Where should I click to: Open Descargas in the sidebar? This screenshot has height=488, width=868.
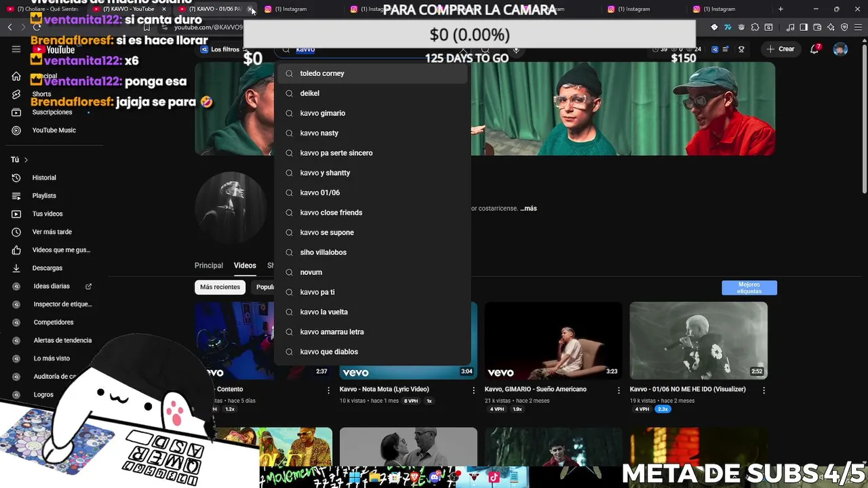click(47, 268)
